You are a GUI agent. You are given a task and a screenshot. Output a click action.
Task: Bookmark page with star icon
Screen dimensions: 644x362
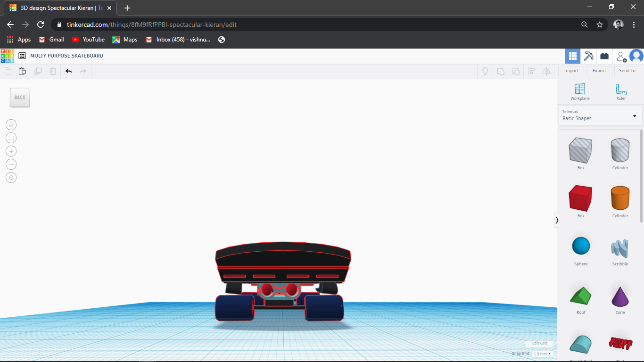[x=600, y=25]
